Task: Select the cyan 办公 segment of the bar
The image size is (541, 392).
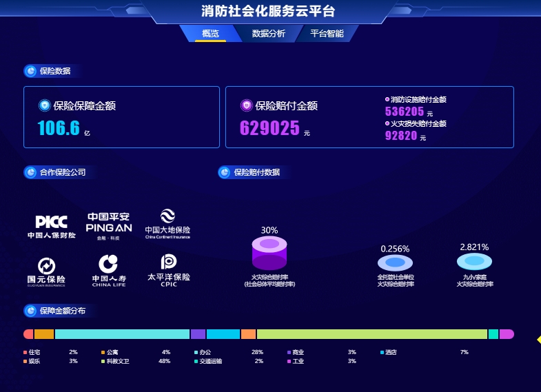Action: pos(122,334)
